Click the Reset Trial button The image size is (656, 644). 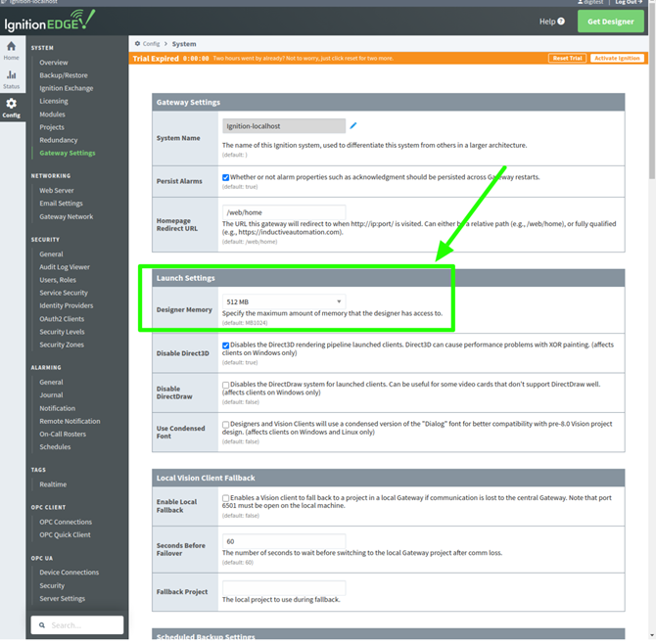[x=567, y=58]
